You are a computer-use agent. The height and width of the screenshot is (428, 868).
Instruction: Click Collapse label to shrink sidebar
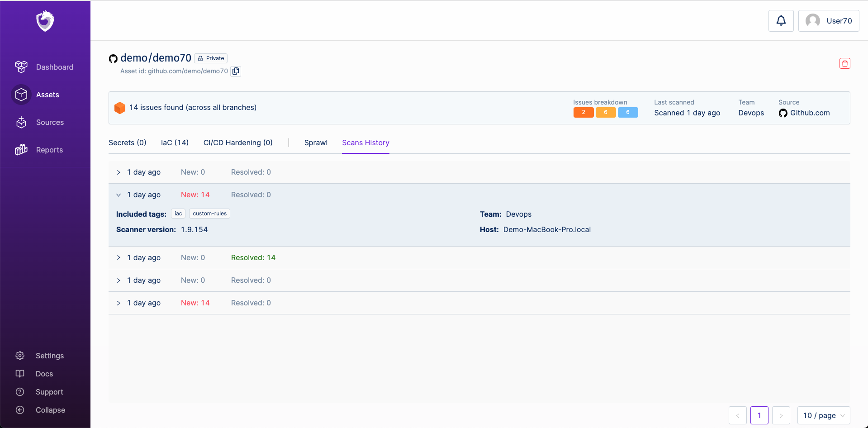[x=50, y=410]
